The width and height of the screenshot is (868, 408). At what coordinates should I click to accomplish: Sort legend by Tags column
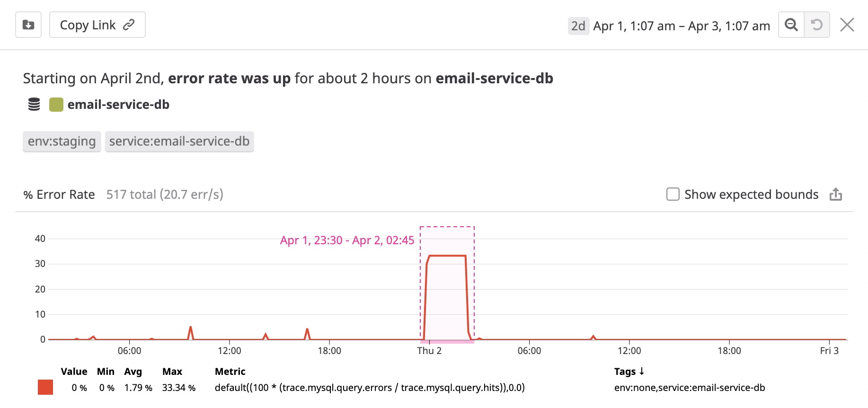(x=629, y=372)
